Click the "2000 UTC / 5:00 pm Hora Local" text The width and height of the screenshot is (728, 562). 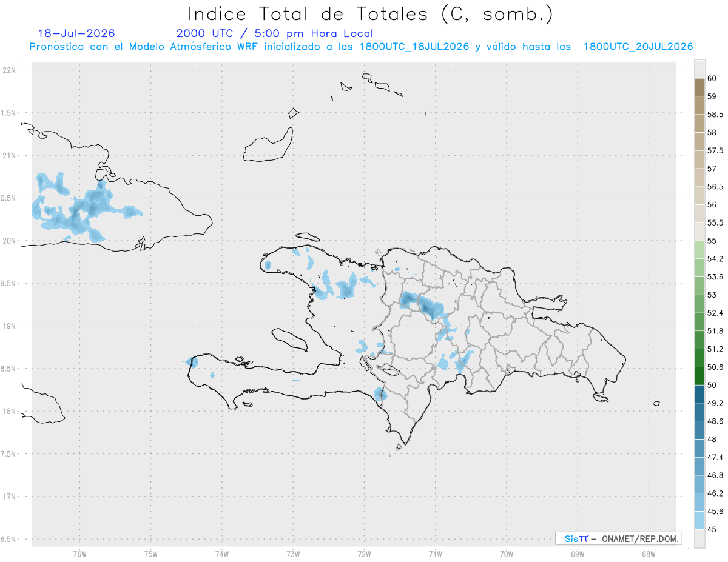275,33
